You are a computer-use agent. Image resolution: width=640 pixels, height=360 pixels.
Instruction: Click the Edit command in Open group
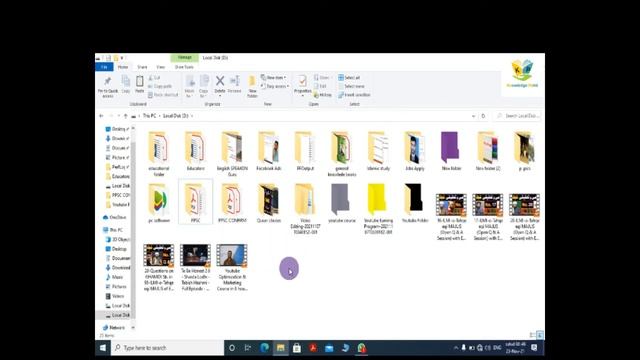[x=321, y=86]
